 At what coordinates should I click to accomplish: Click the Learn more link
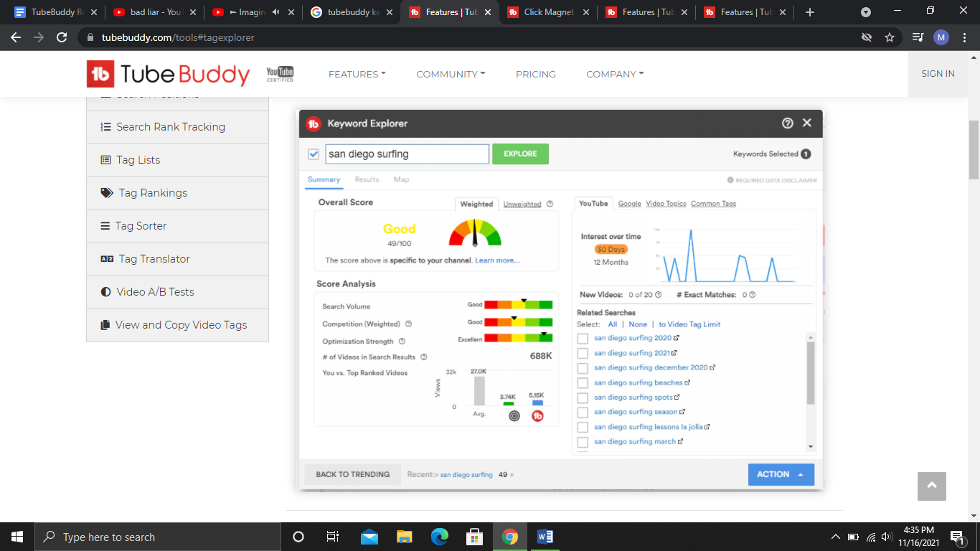tap(497, 260)
